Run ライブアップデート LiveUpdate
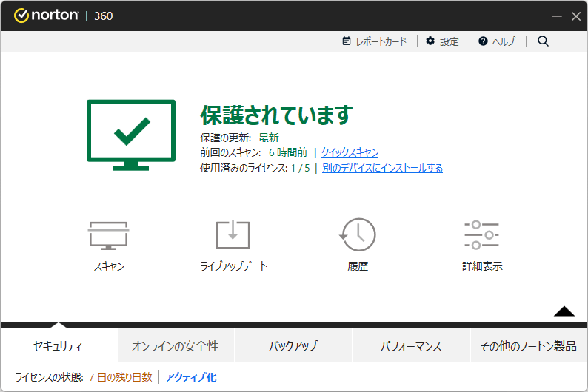This screenshot has height=392, width=588. click(x=233, y=246)
